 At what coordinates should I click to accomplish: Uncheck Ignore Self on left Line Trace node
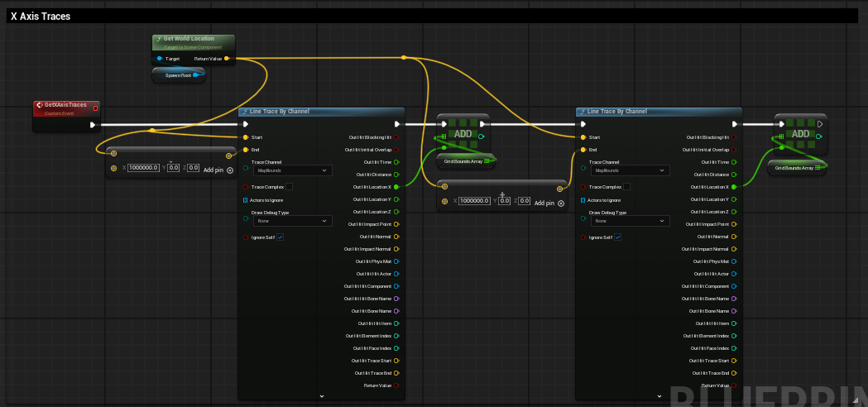(281, 237)
